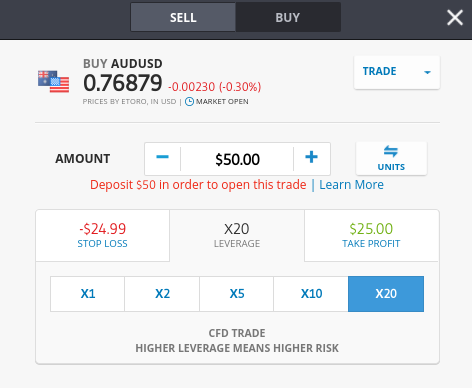Click the AUDUSD flags icon
The height and width of the screenshot is (388, 472).
pyautogui.click(x=53, y=81)
